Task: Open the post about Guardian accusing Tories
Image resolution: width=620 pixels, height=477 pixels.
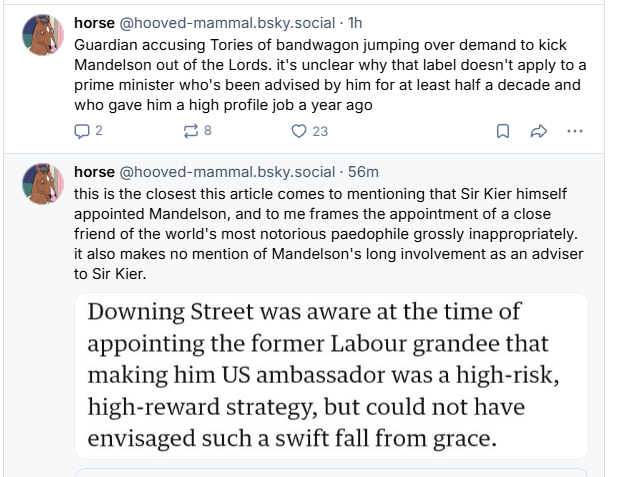Action: 330,75
